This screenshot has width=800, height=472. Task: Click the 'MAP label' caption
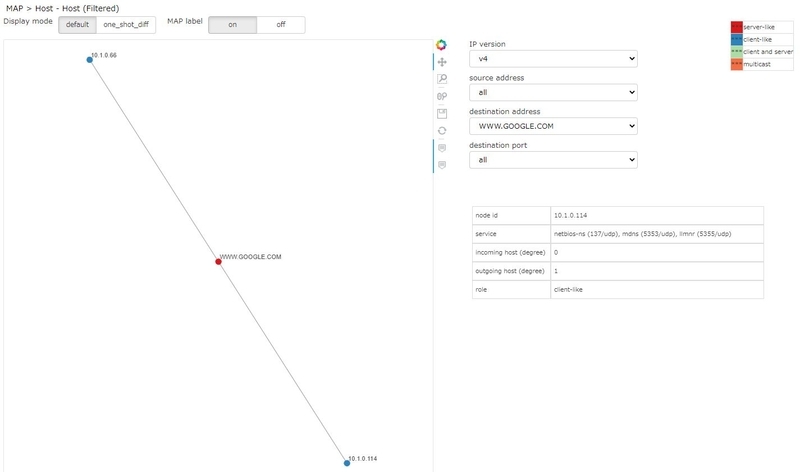(x=185, y=21)
